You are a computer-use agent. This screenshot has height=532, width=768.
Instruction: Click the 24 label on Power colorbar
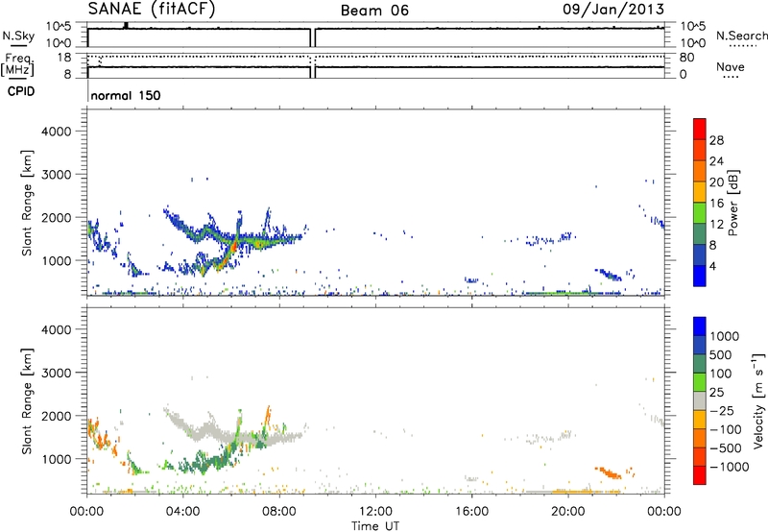pyautogui.click(x=716, y=161)
